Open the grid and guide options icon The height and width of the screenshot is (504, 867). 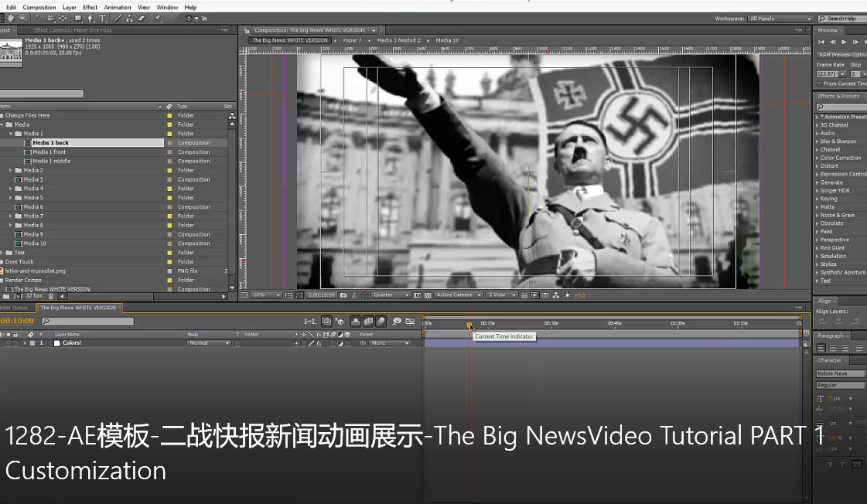pos(288,295)
